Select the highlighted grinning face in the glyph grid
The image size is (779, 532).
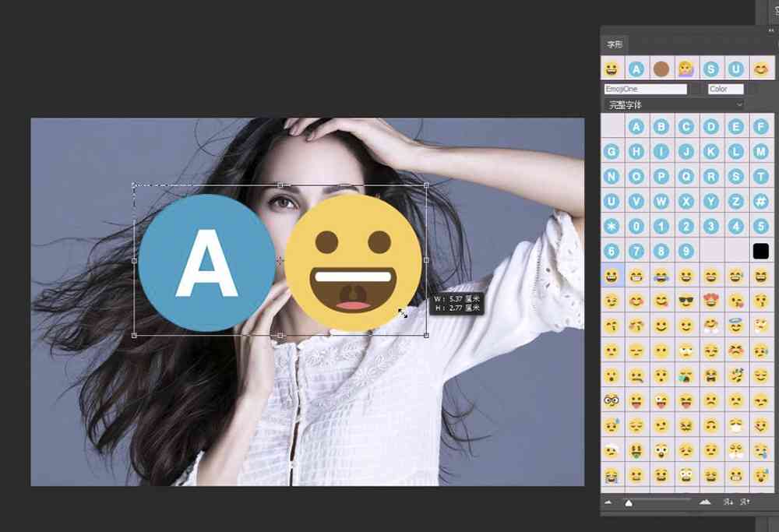pyautogui.click(x=612, y=276)
